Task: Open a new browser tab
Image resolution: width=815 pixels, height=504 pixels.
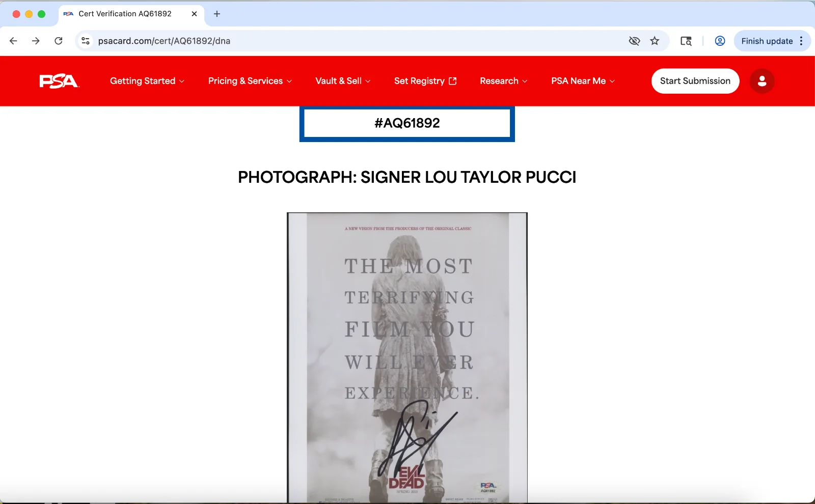Action: (217, 14)
